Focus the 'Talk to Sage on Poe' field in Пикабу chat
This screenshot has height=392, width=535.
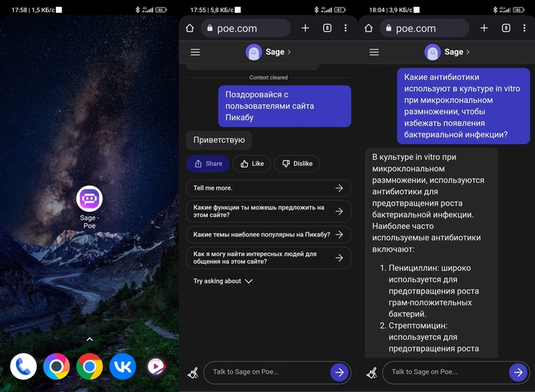[267, 372]
